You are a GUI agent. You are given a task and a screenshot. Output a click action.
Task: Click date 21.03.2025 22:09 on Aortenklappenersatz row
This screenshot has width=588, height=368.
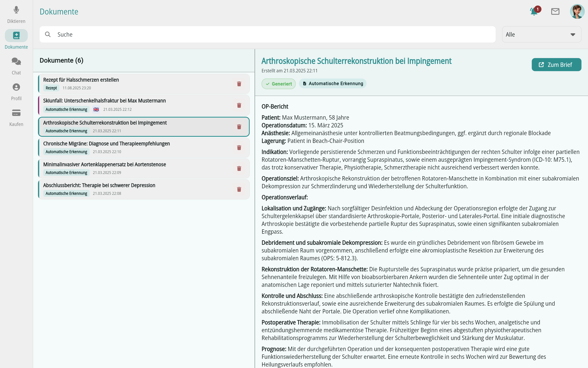point(107,173)
